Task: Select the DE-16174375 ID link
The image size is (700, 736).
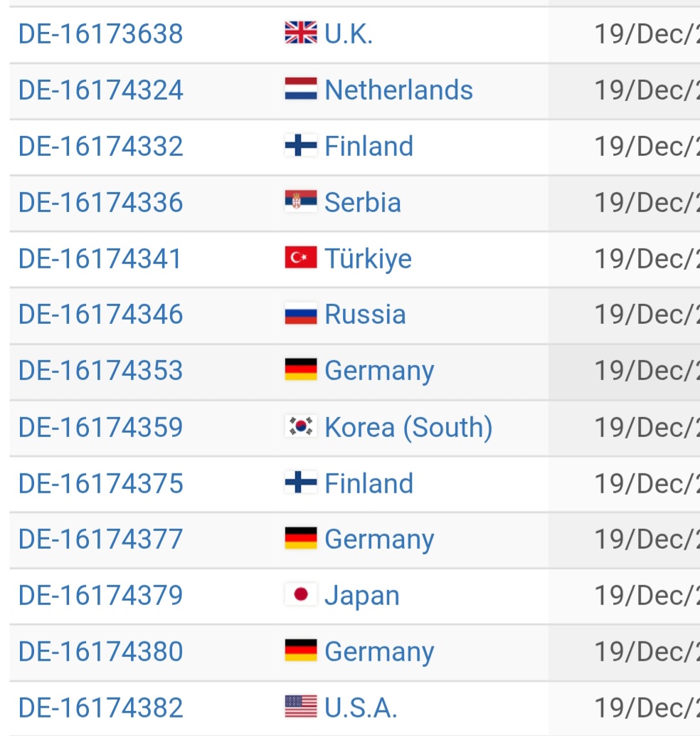Action: [100, 483]
